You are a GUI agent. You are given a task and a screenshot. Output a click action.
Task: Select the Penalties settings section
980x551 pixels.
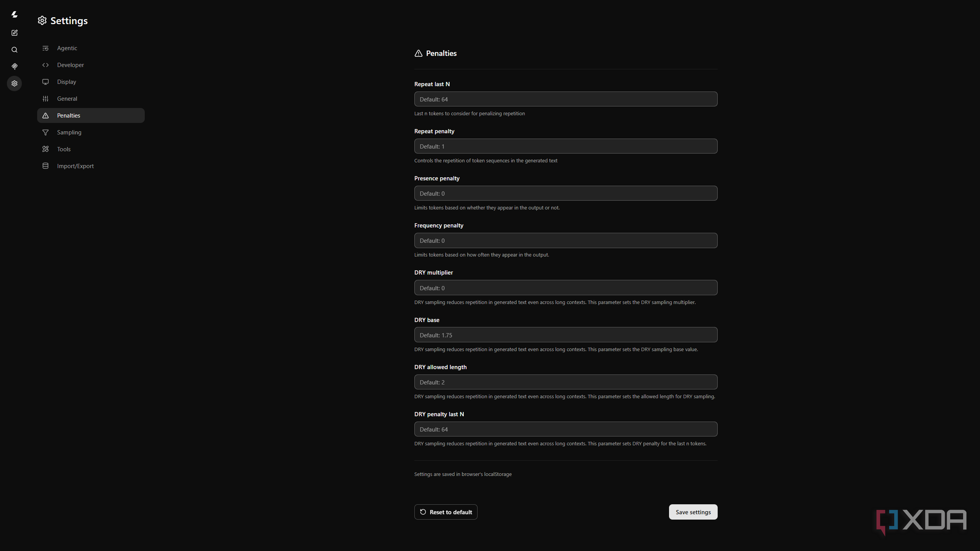point(91,116)
